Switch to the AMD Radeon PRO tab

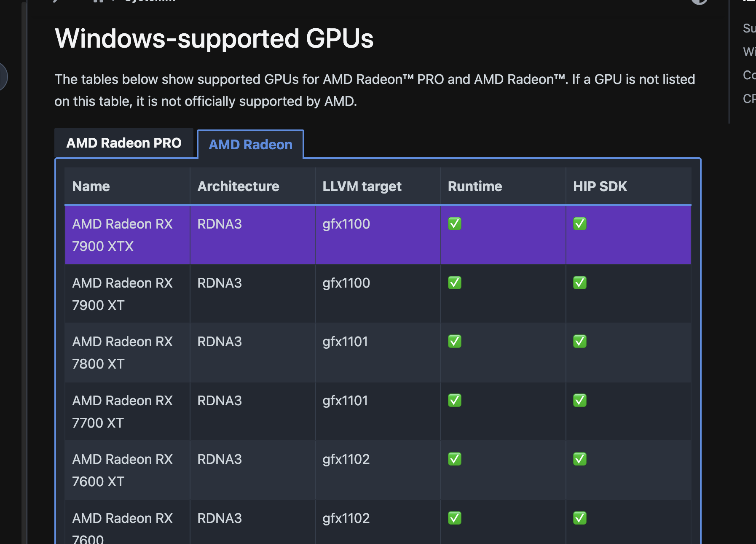pyautogui.click(x=124, y=143)
